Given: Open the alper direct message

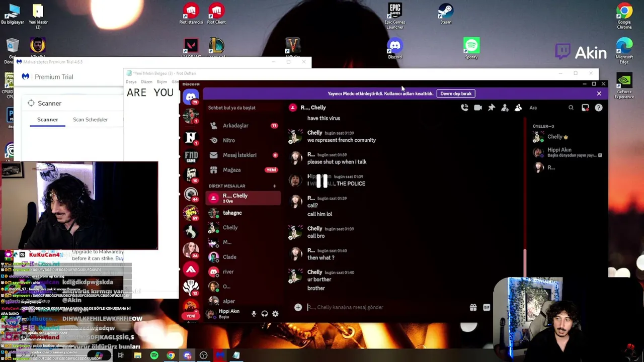Looking at the screenshot, I should (x=244, y=301).
